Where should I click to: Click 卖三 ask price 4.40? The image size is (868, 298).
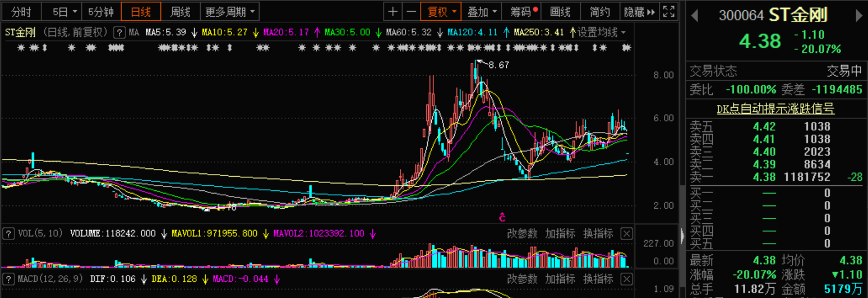[x=765, y=152]
